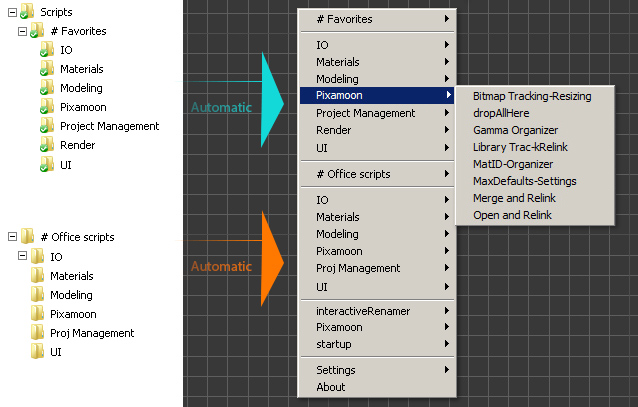The image size is (638, 407).
Task: Click the Materials folder icon under # Favorites
Action: click(x=46, y=69)
